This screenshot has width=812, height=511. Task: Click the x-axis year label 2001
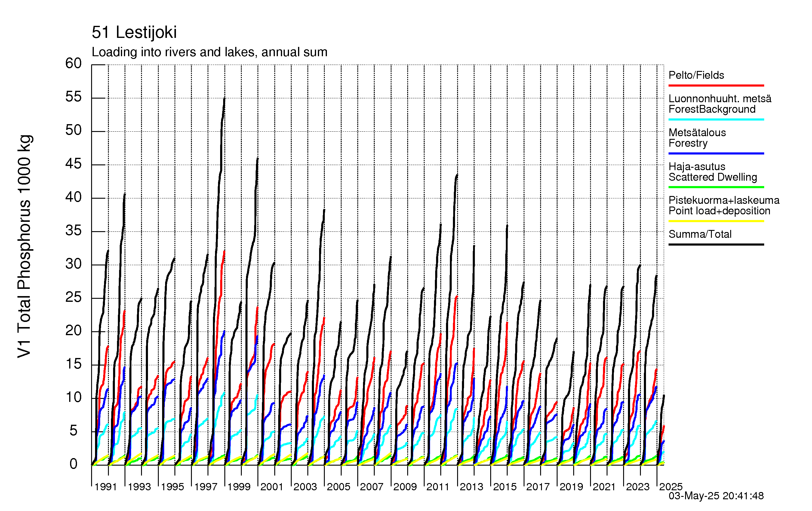(x=272, y=487)
